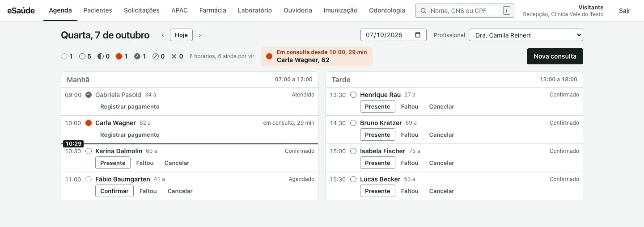Click the magnifier icon in search box
The width and height of the screenshot is (644, 227).
(423, 11)
